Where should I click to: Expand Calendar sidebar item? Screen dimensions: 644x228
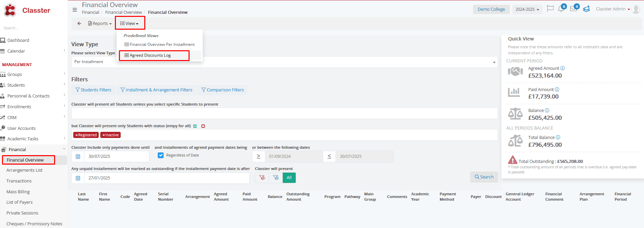pyautogui.click(x=16, y=51)
